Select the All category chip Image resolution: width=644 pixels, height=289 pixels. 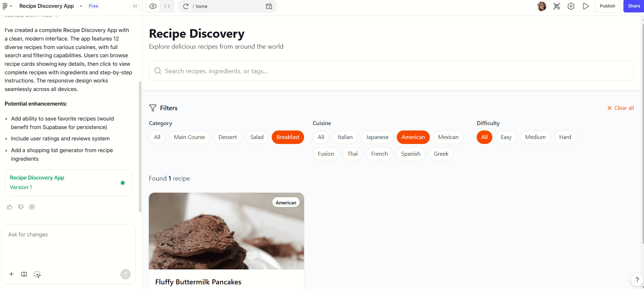coord(157,137)
